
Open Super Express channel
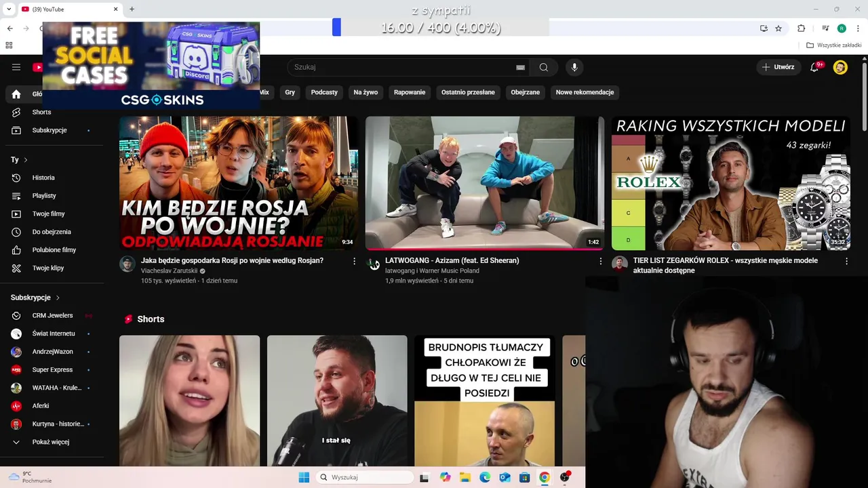coord(52,369)
